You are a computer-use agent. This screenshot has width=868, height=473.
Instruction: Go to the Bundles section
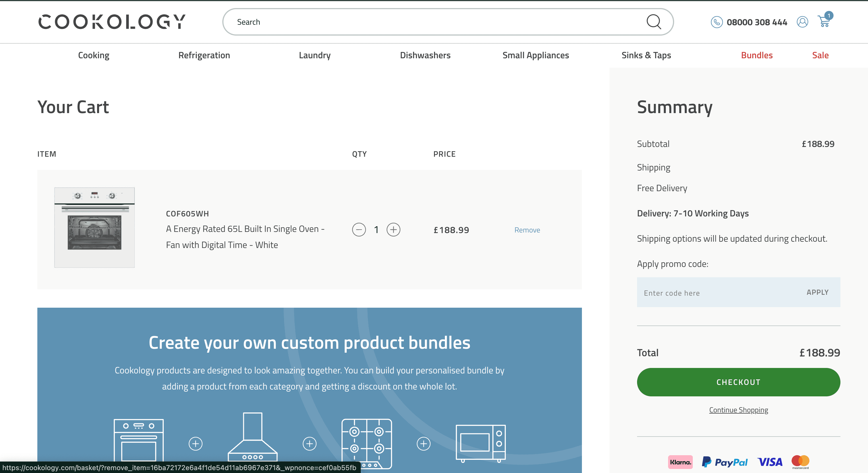click(757, 55)
